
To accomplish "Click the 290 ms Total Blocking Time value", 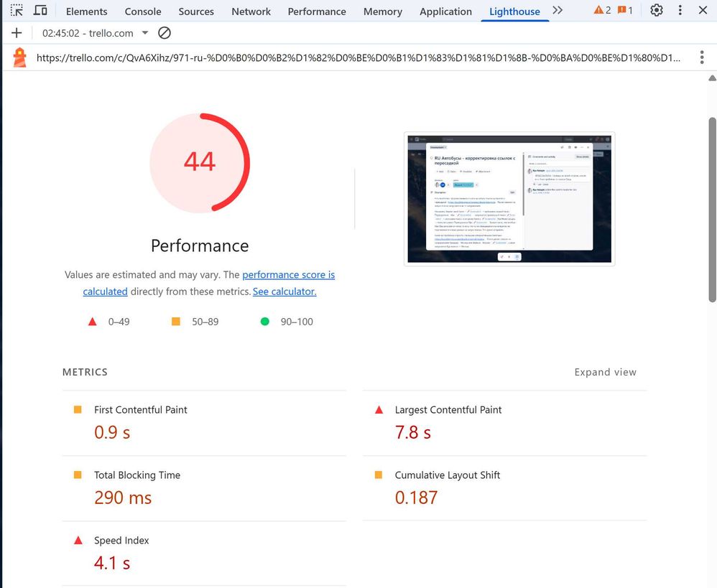I will point(123,498).
